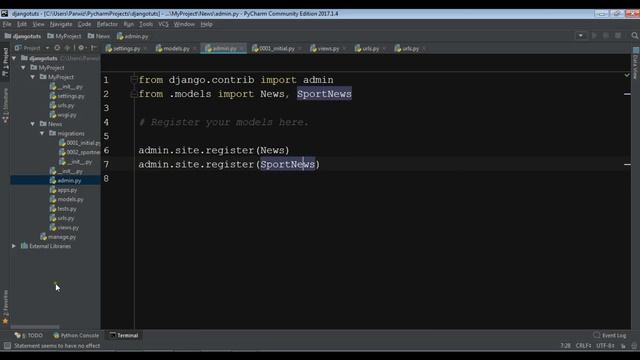
Task: Open the Favorites tool window side tab
Action: (x=5, y=307)
